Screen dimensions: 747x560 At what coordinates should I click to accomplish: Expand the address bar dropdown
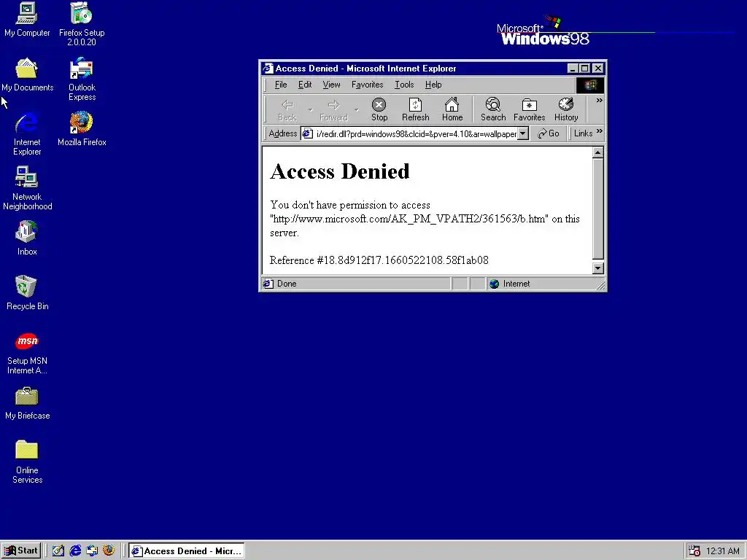pos(523,134)
